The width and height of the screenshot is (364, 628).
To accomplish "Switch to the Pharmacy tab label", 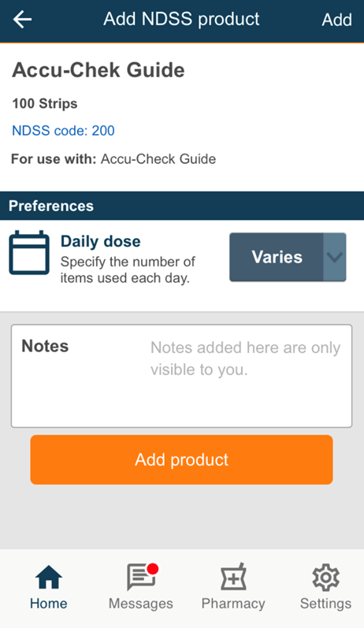I will point(233,603).
